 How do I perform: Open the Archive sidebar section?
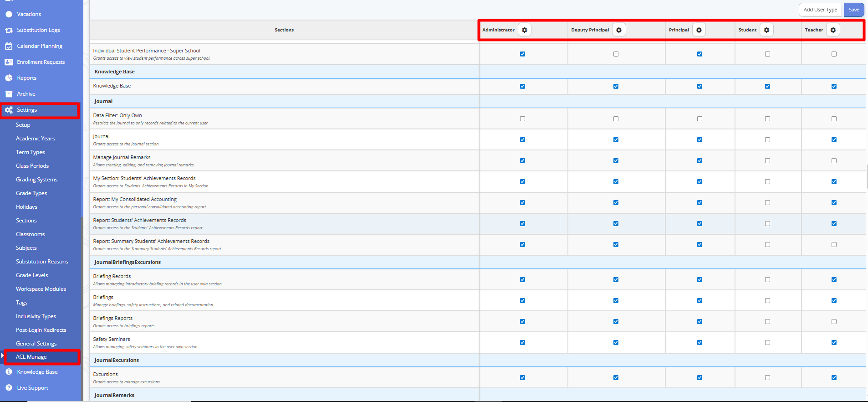26,94
